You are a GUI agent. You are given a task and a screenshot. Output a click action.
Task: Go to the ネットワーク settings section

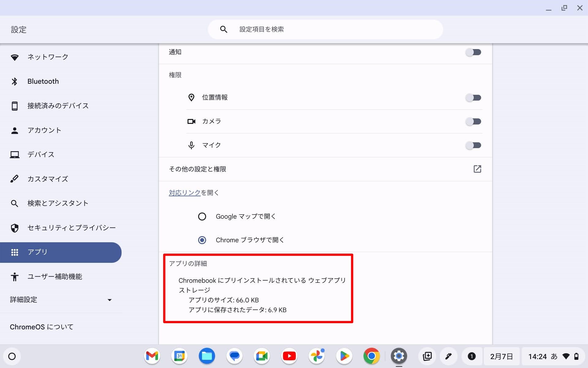48,57
